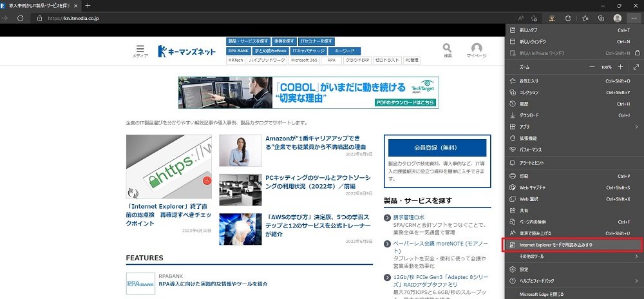Open 拡張機能 from the menu
This screenshot has width=644, height=299.
574,139
